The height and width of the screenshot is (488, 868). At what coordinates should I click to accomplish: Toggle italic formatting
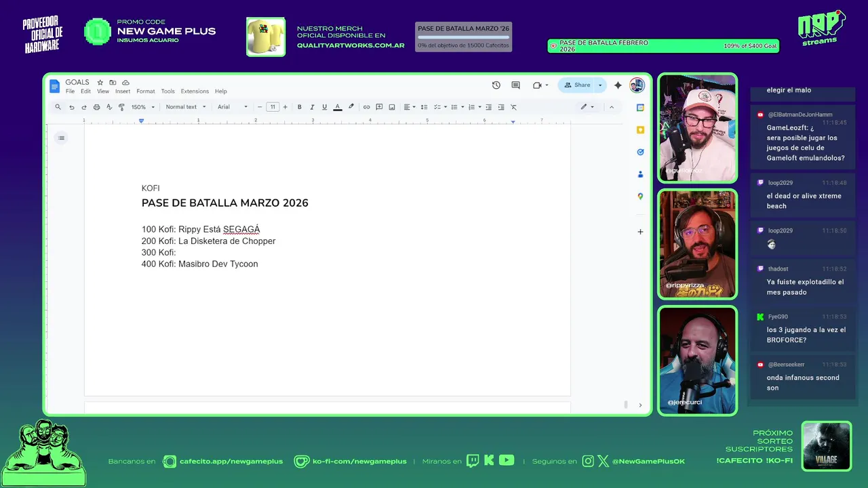coord(312,107)
